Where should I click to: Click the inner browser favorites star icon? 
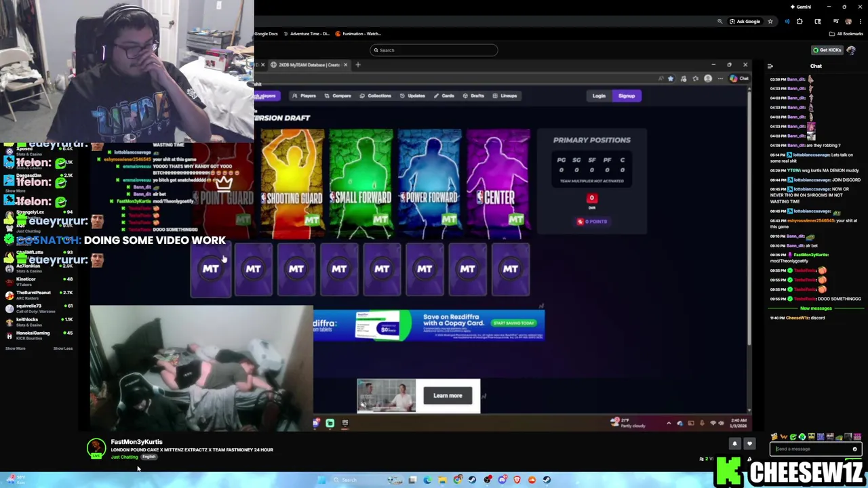(671, 79)
